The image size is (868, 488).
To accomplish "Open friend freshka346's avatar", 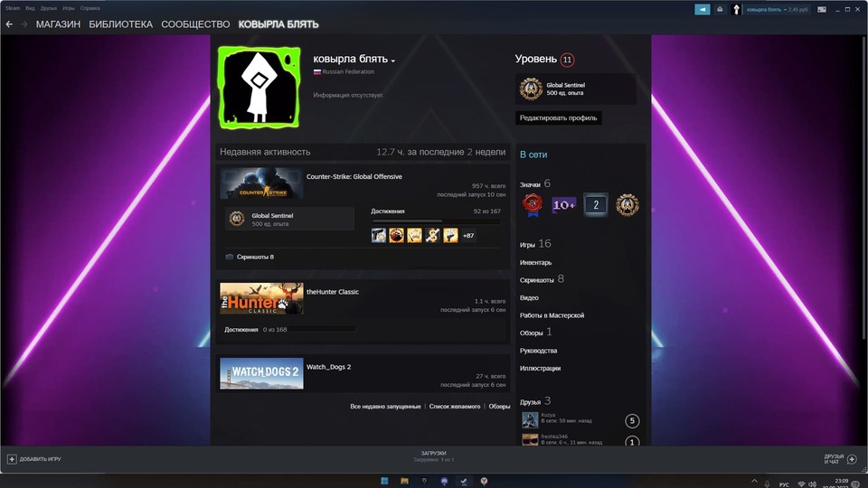I will 530,440.
